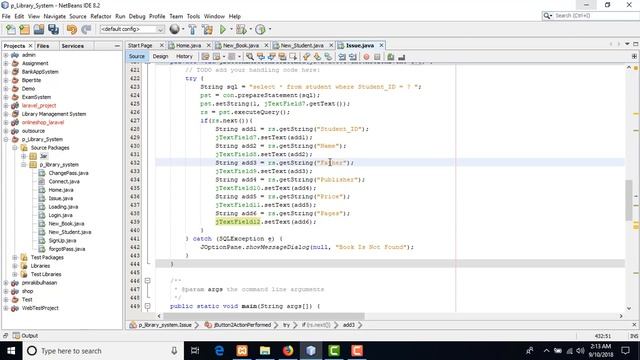Click the Save All toolbar icon

point(53,29)
